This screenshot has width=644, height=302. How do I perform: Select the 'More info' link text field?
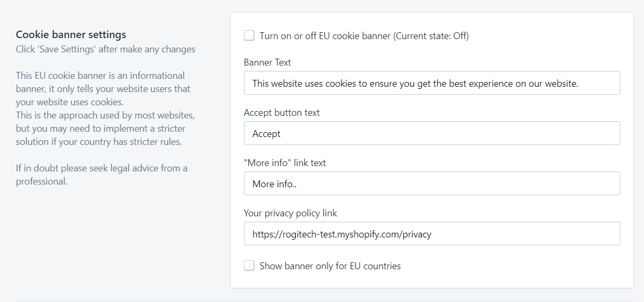(431, 184)
